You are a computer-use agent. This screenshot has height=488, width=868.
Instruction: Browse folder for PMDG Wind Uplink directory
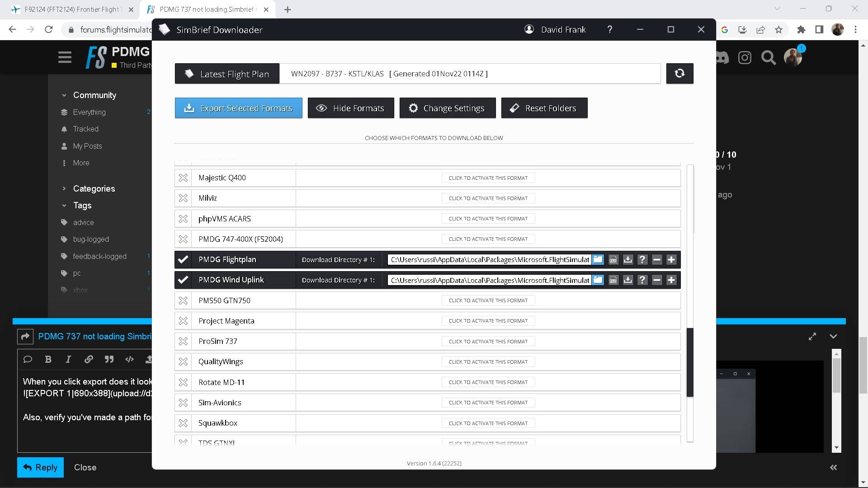(598, 280)
